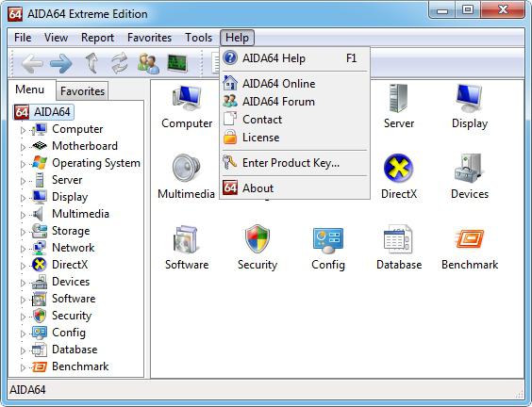Select About in the Help menu

(294, 188)
